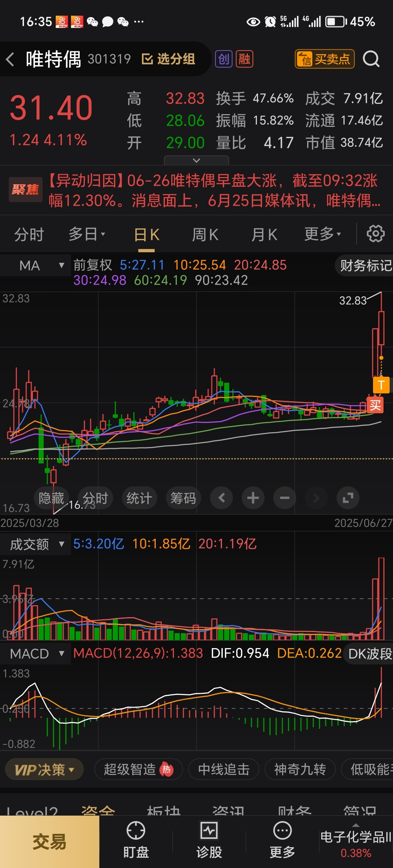Tap the 38.74亿 market cap value
This screenshot has height=868, width=393.
click(362, 143)
